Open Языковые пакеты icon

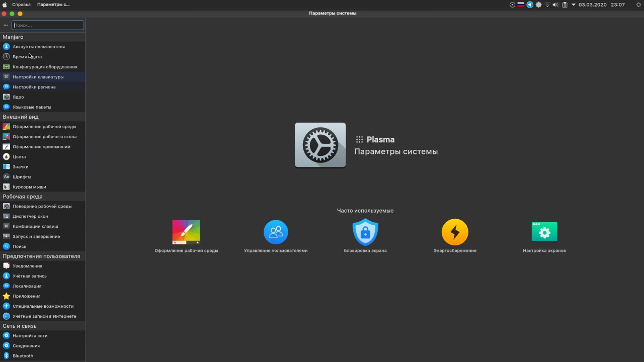pos(6,107)
